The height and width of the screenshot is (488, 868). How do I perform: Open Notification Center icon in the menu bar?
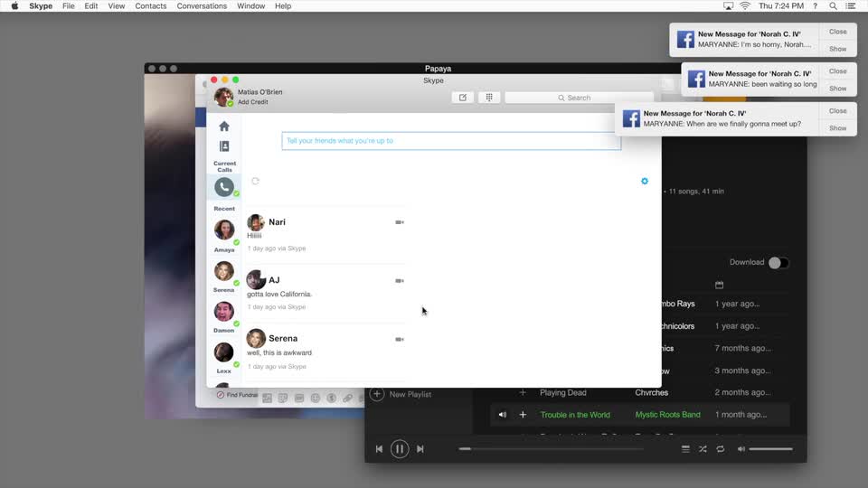coord(851,6)
